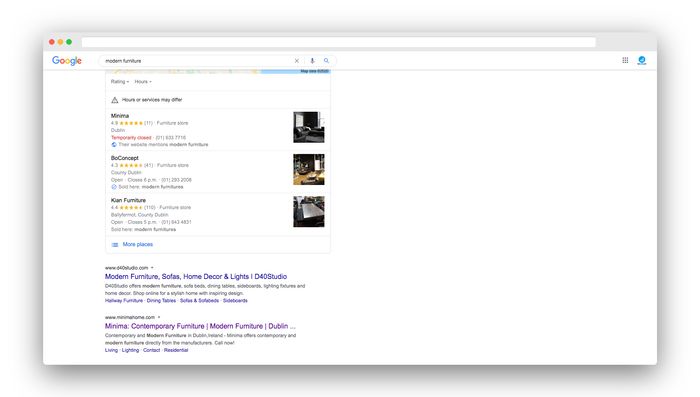
Task: Submit search with the magnifier icon
Action: 326,61
